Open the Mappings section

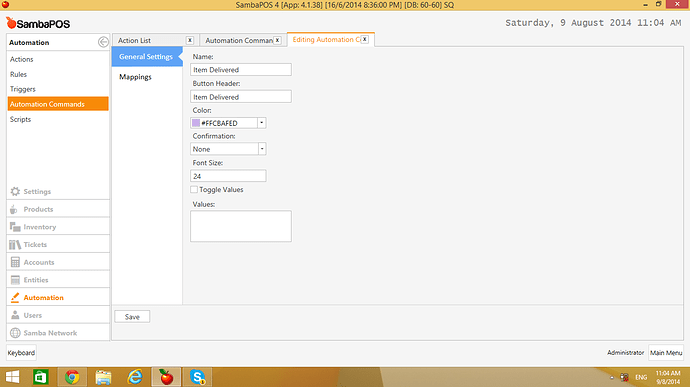tap(135, 77)
